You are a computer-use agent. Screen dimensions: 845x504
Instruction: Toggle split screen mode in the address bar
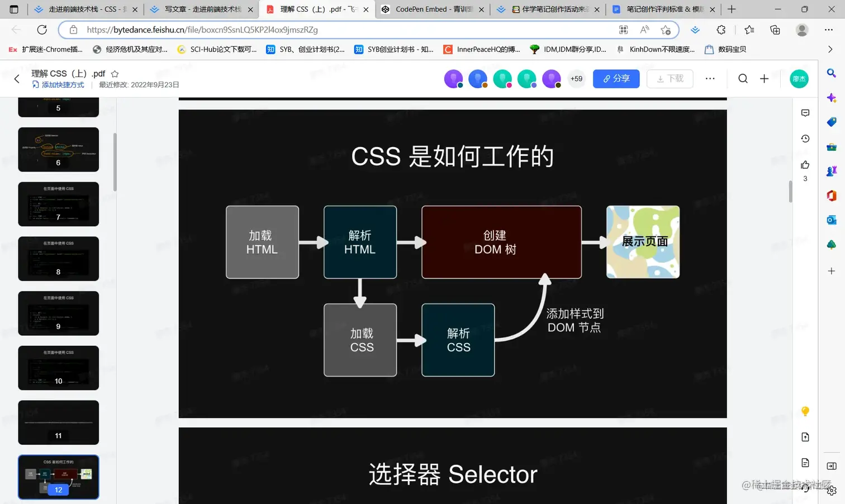tap(623, 30)
